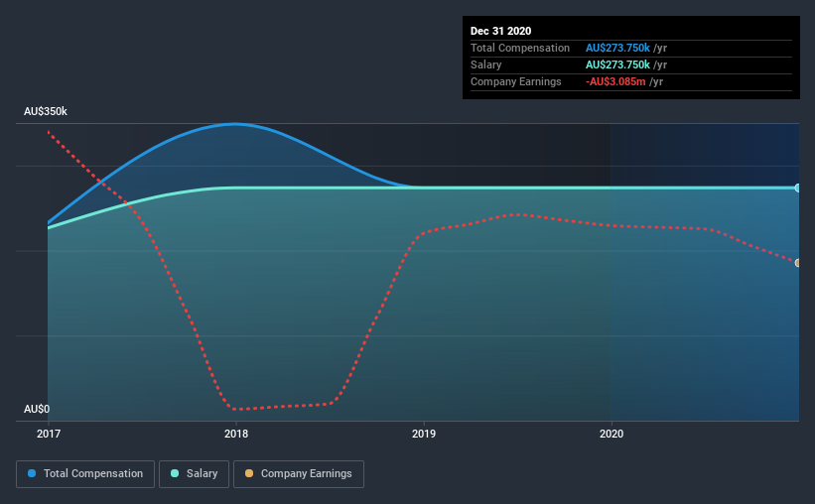The width and height of the screenshot is (815, 504).
Task: Toggle the Total Compensation legend button
Action: pos(85,474)
